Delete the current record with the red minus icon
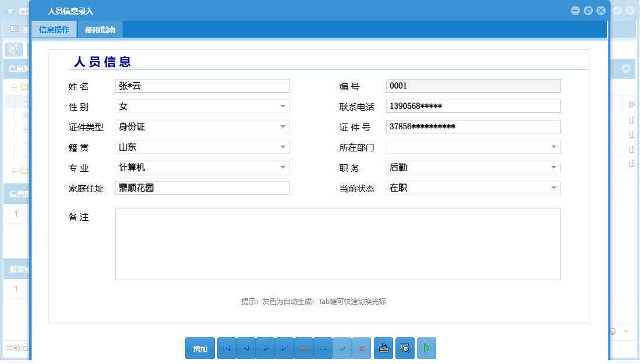640x364 pixels. pos(303,348)
